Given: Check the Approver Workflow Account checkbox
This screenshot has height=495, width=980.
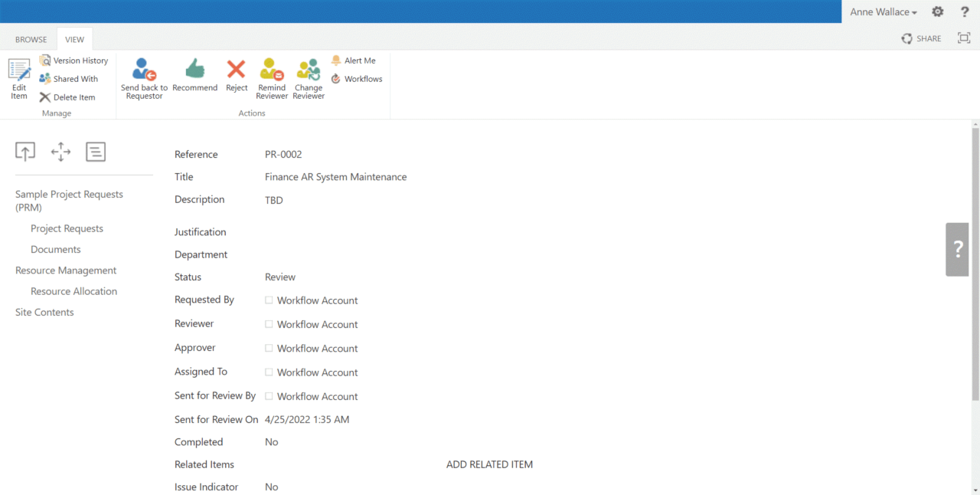Looking at the screenshot, I should coord(269,348).
